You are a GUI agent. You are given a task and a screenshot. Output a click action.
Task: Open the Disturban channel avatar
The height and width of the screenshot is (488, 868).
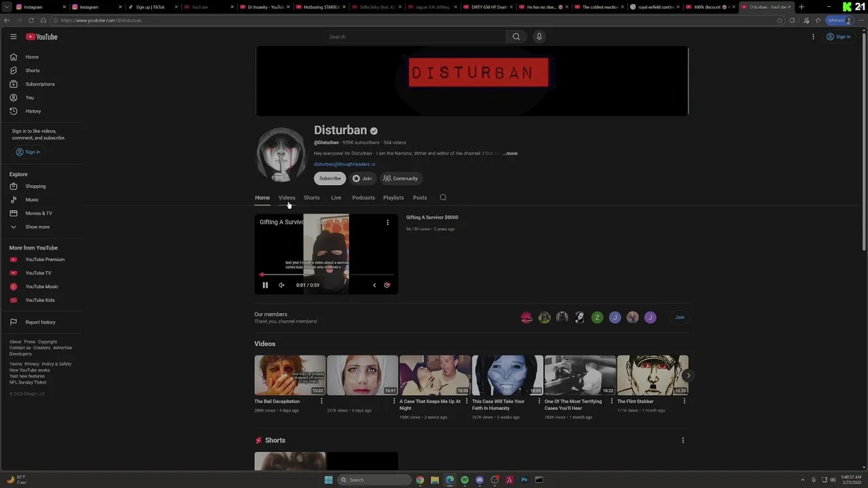click(x=281, y=155)
